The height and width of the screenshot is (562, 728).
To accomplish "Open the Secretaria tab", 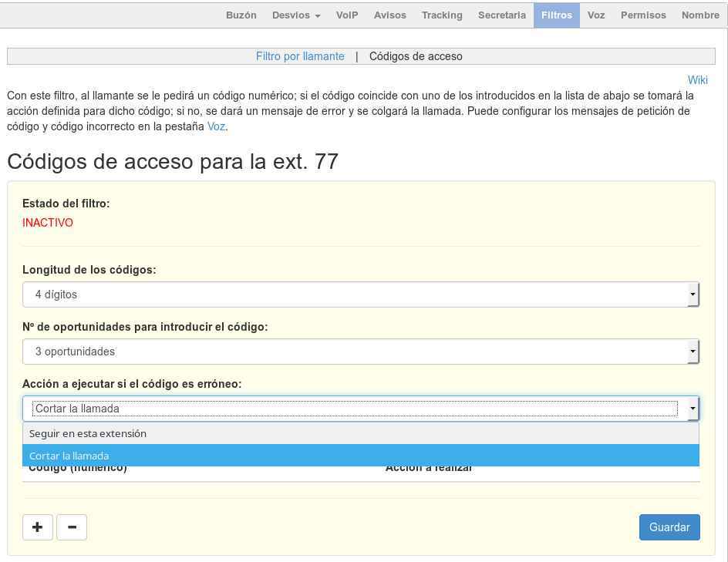I will click(x=501, y=15).
